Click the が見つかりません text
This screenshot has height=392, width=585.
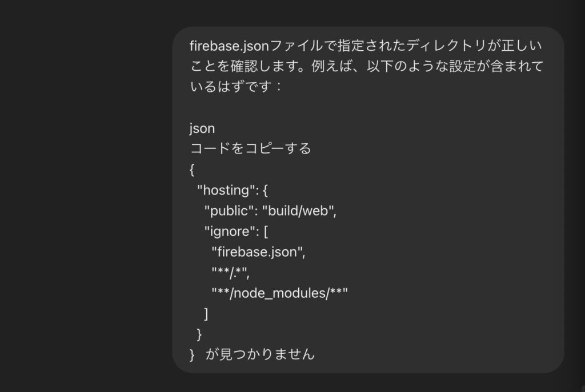pos(261,354)
